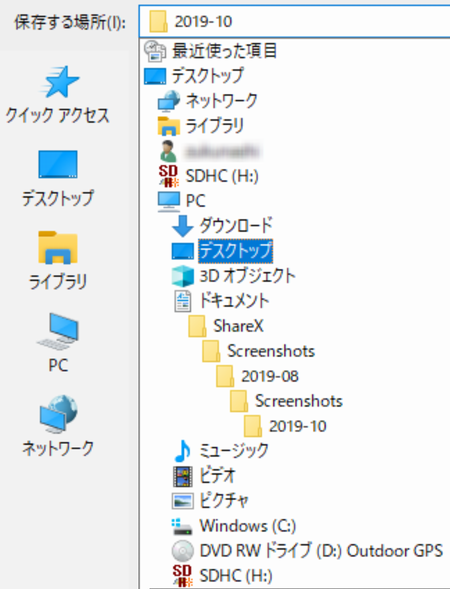Select the Desktop icon in the left sidebar
The height and width of the screenshot is (589, 450).
pos(57,178)
